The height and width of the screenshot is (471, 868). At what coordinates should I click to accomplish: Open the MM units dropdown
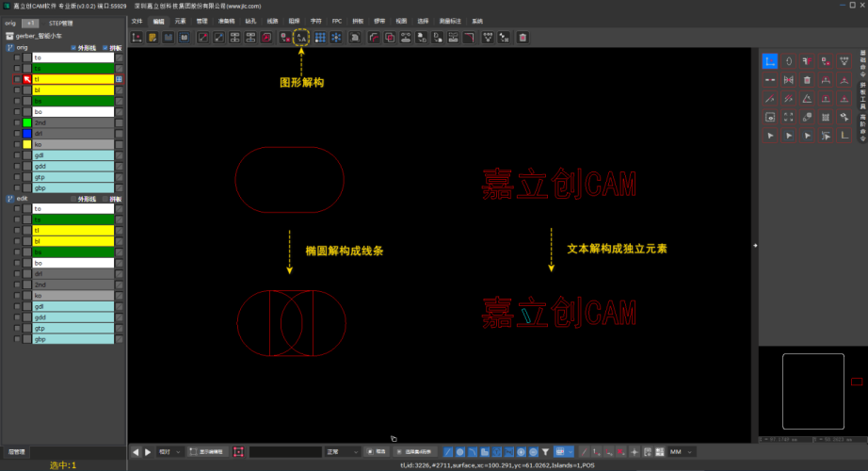[681, 452]
